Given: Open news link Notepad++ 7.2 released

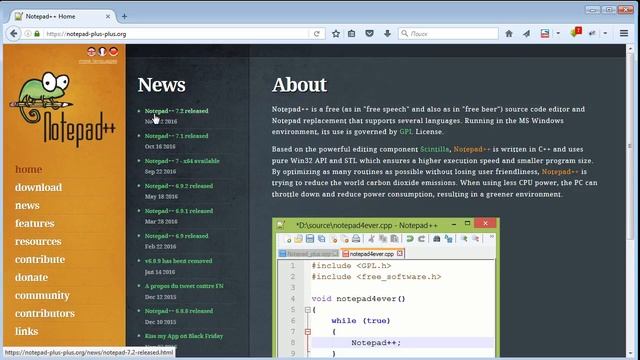Looking at the screenshot, I should point(176,111).
